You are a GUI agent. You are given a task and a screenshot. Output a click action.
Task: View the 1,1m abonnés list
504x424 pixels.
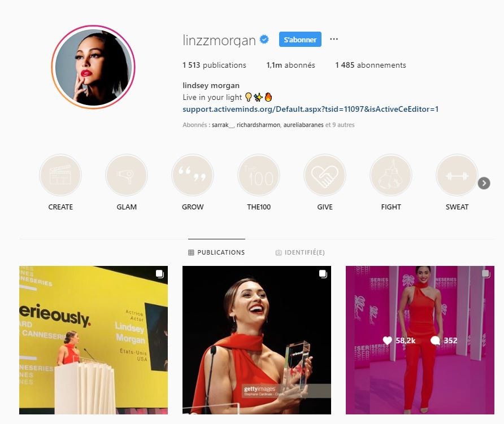click(x=290, y=65)
